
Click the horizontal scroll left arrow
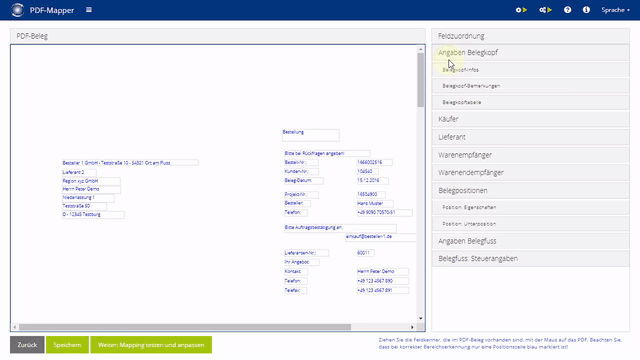pos(15,327)
